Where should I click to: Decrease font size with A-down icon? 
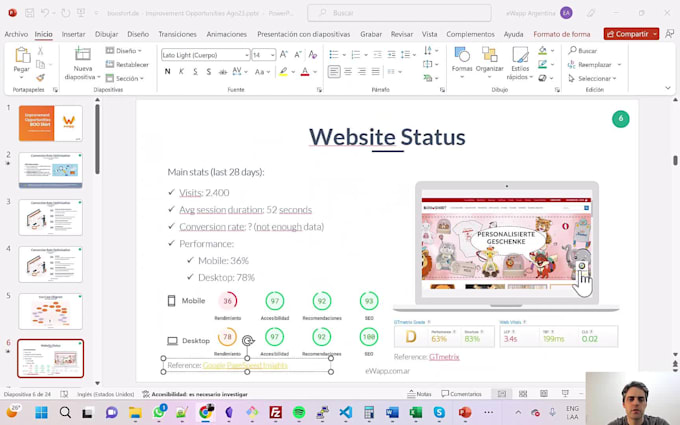pos(298,55)
